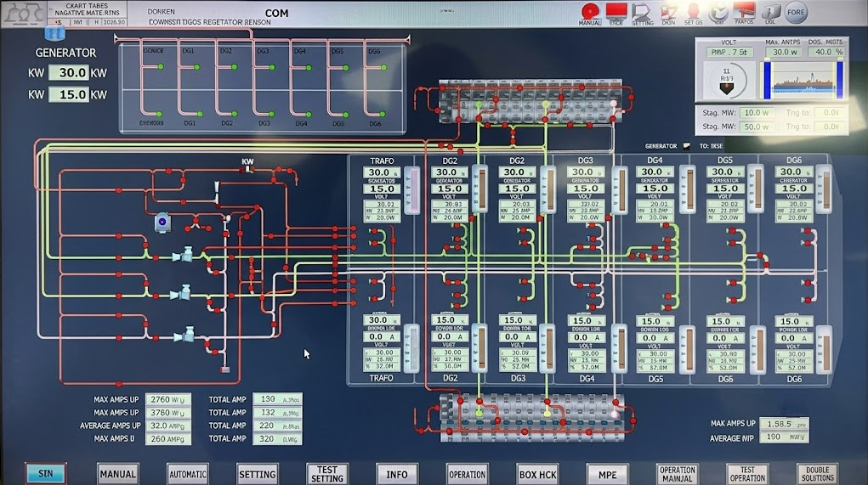Screen dimensions: 868x485
Task: Click the MAX AMPS U 260 value
Action: 167,438
